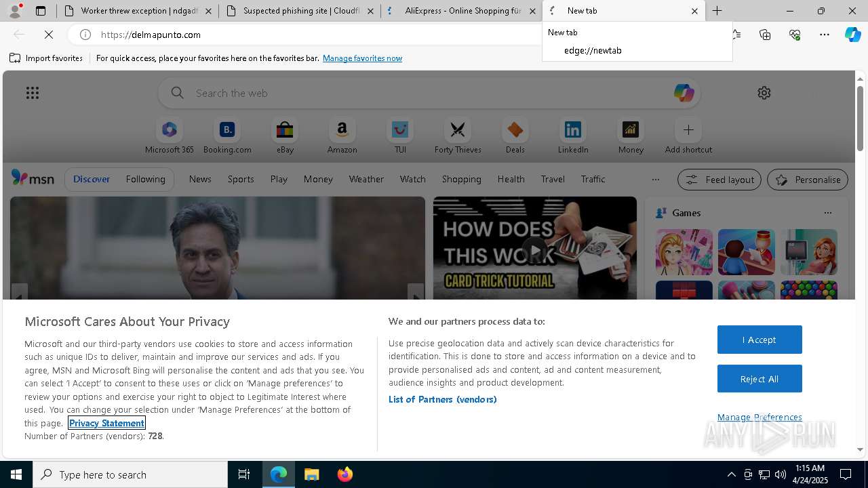The width and height of the screenshot is (868, 488).
Task: Open LinkedIn shortcut tile
Action: tap(573, 136)
